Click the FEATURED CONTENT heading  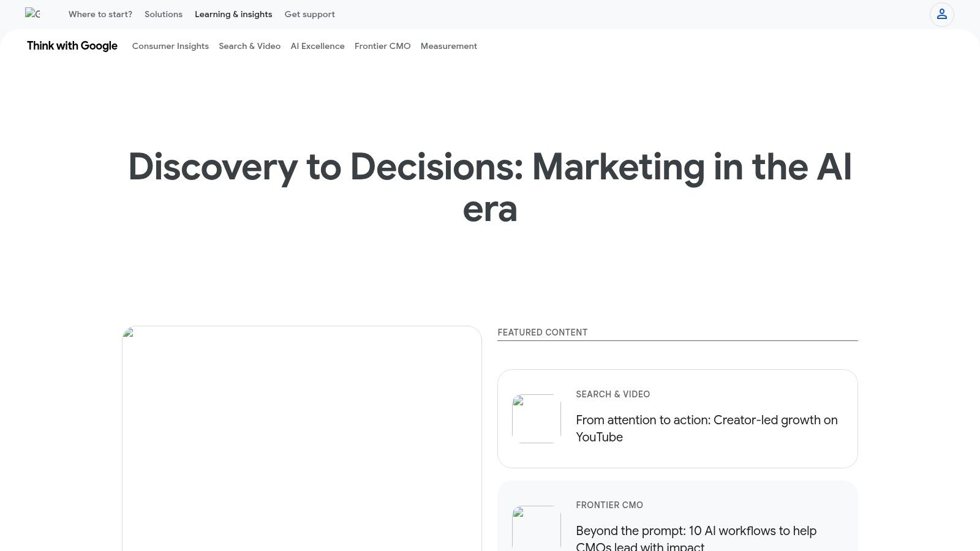[x=542, y=332]
